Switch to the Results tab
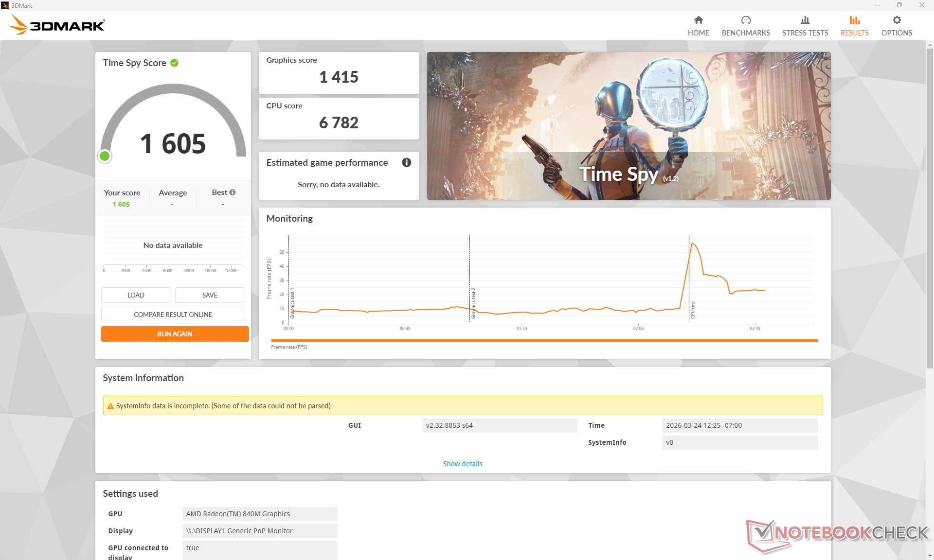Image resolution: width=934 pixels, height=560 pixels. point(854,26)
